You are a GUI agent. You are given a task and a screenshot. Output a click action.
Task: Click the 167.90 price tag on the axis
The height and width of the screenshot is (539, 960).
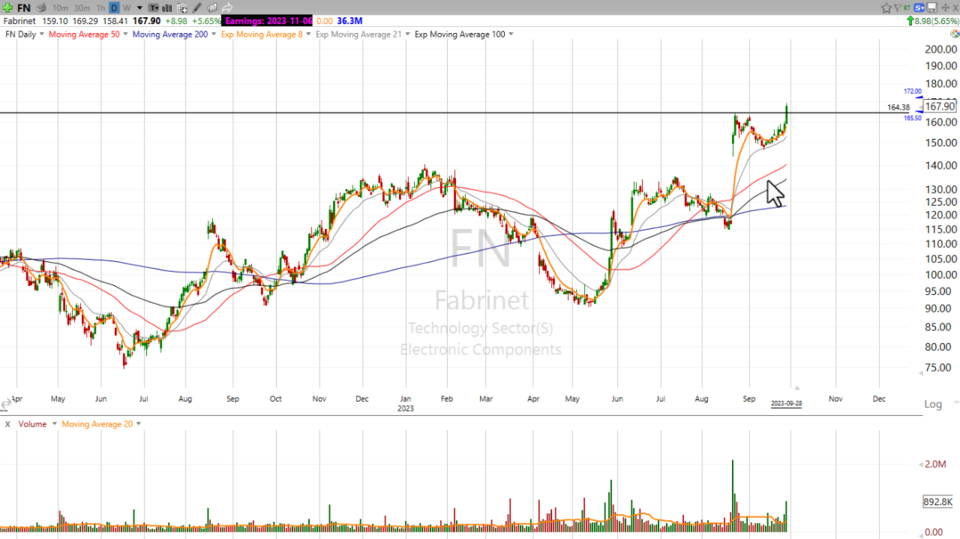coord(940,106)
